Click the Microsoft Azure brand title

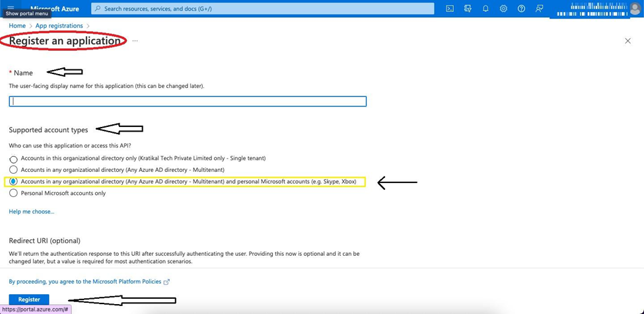tap(55, 9)
